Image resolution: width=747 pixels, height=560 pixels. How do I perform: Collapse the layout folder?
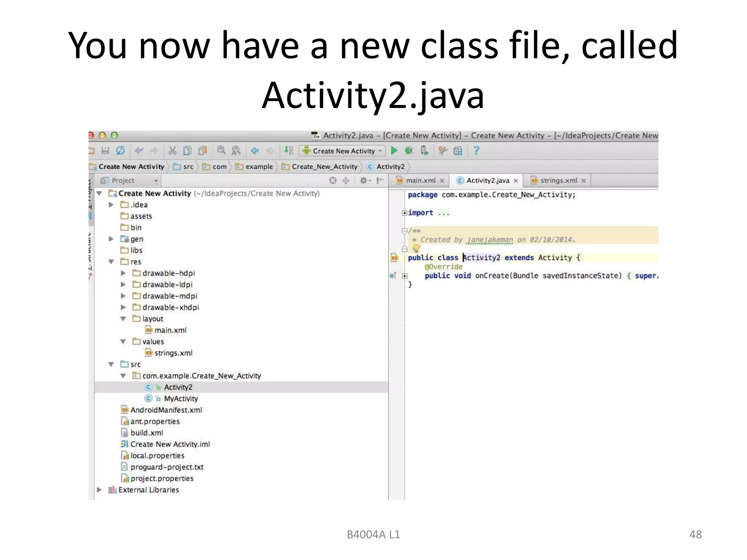pyautogui.click(x=123, y=319)
